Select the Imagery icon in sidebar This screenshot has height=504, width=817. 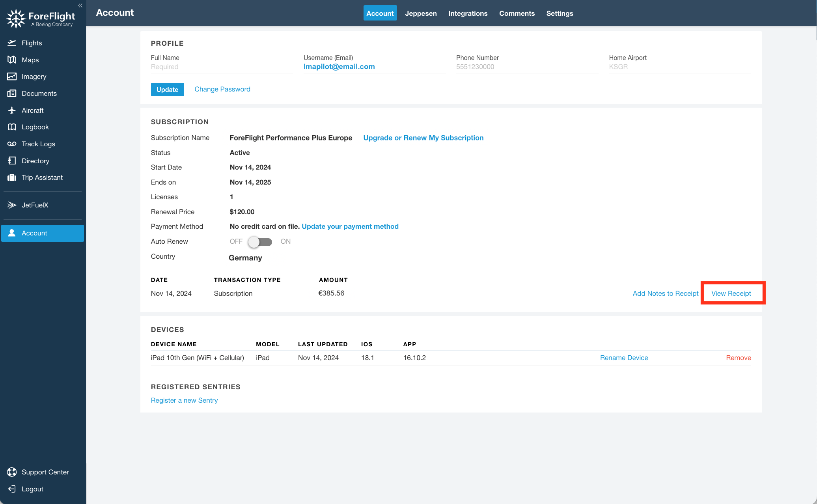coord(12,77)
